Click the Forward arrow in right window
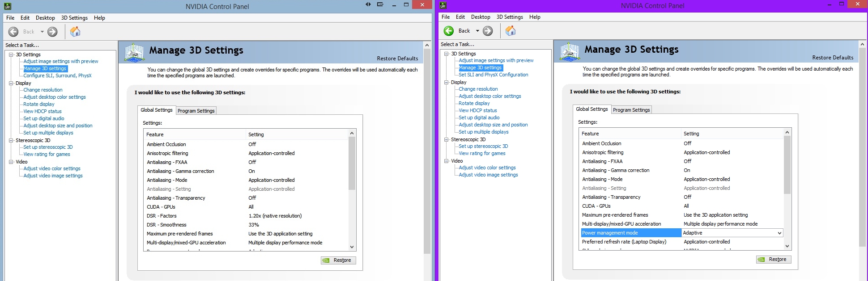Image resolution: width=868 pixels, height=281 pixels. click(x=488, y=31)
